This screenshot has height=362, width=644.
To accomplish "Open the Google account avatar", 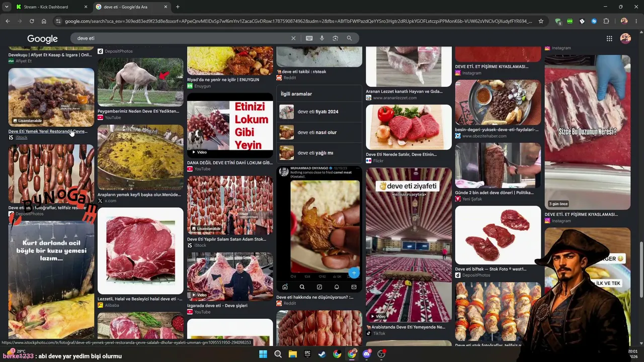I will point(625,38).
